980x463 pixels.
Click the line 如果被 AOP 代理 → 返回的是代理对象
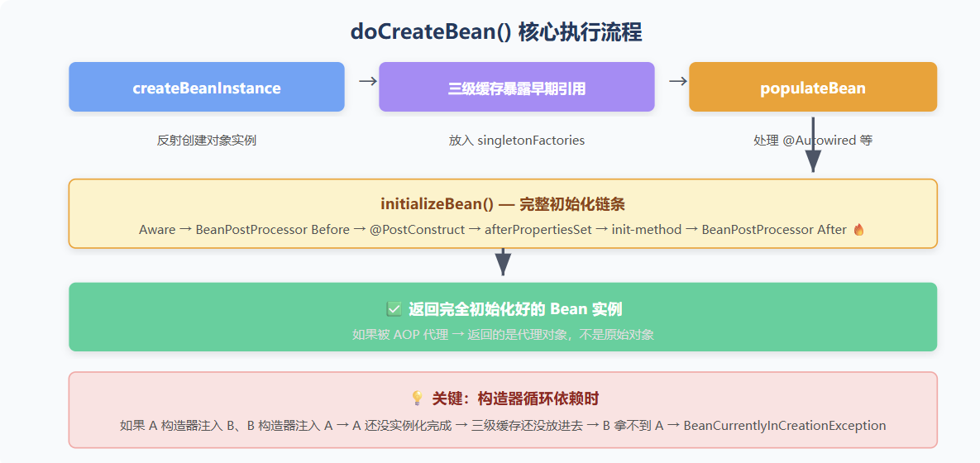503,335
